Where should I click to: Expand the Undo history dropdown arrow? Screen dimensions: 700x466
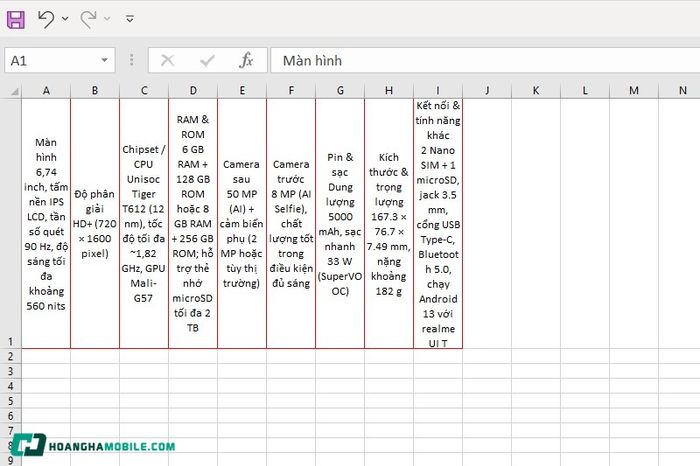pyautogui.click(x=65, y=19)
